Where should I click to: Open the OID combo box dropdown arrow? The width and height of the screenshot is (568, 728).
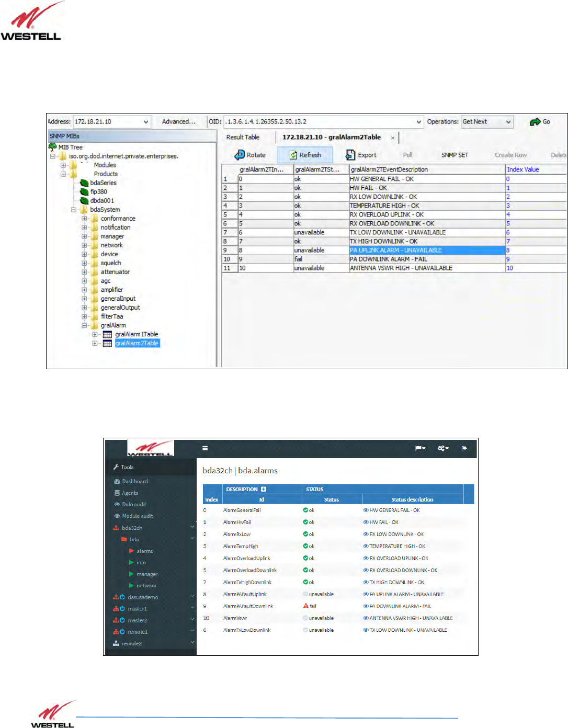pyautogui.click(x=418, y=122)
